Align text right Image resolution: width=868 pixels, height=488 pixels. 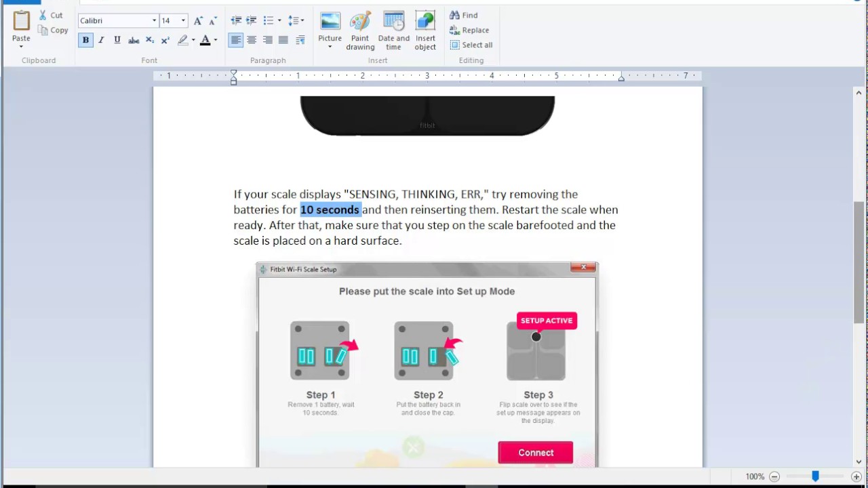[x=268, y=40]
